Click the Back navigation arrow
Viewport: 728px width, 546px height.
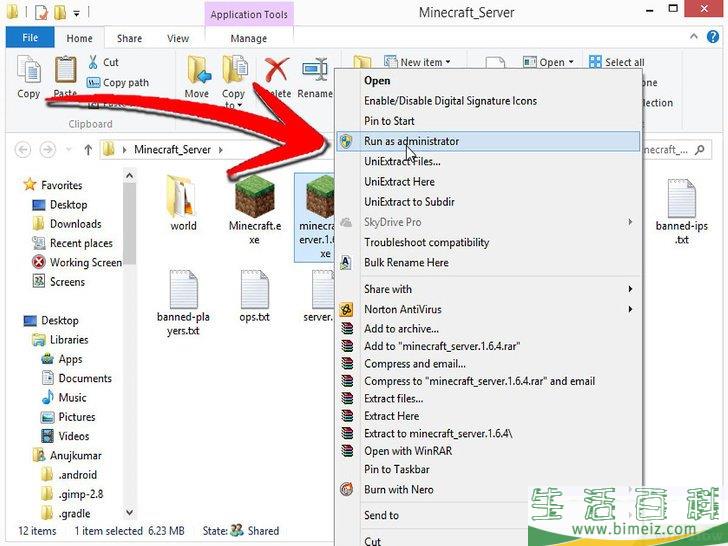(23, 150)
